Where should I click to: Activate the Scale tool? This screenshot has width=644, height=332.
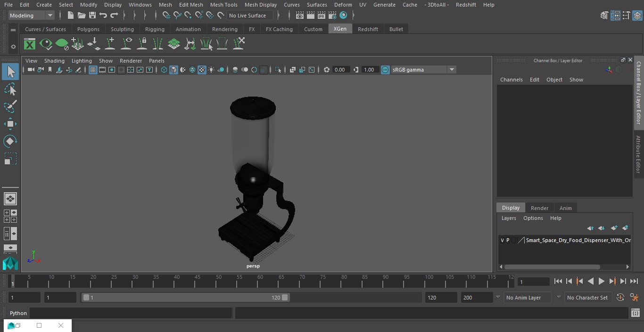(x=10, y=159)
